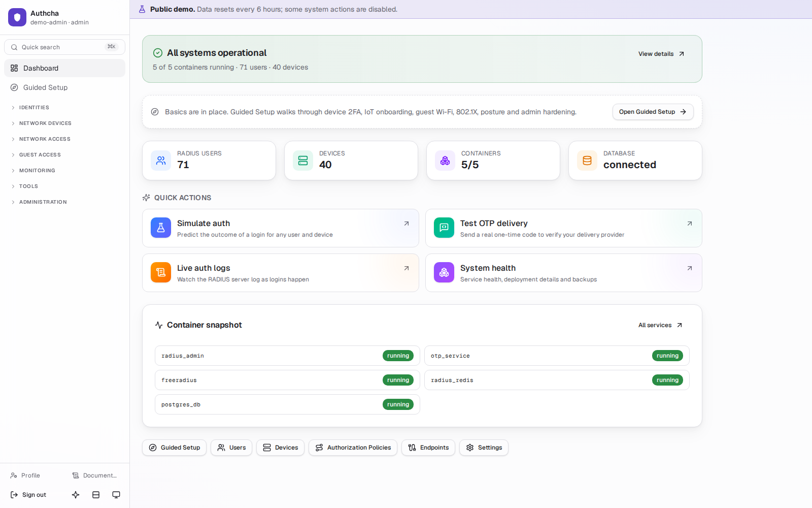Click the postgres_db container row

[x=287, y=404]
